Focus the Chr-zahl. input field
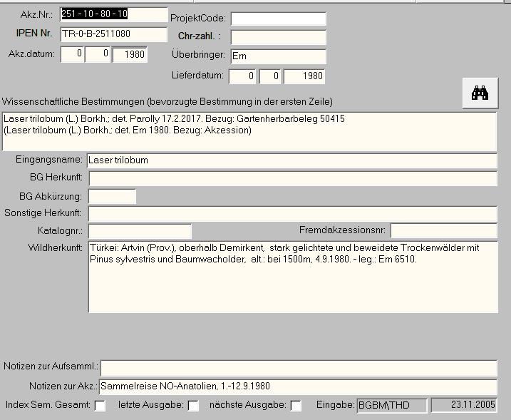Viewport: 511px width, 420px height. [278, 37]
